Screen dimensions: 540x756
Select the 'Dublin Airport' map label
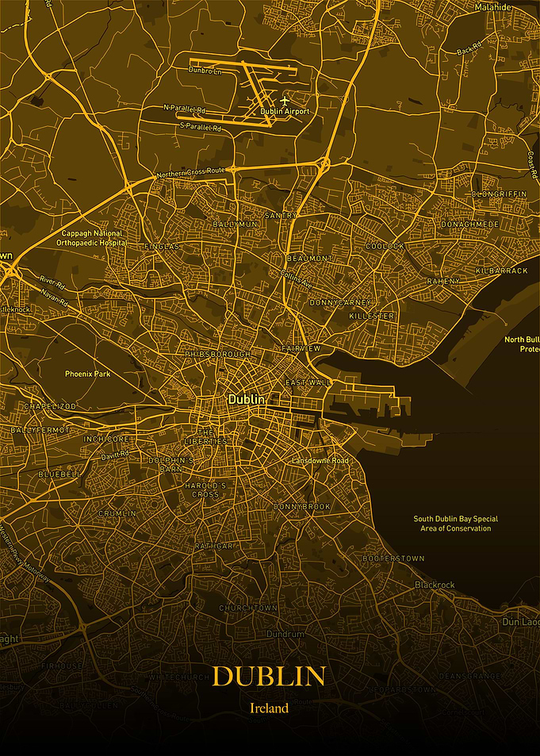(x=285, y=111)
